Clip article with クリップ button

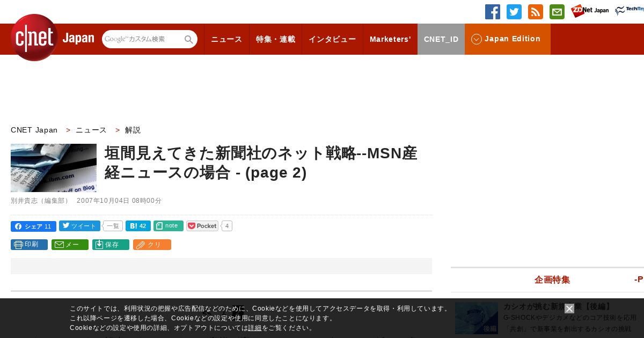(x=152, y=245)
